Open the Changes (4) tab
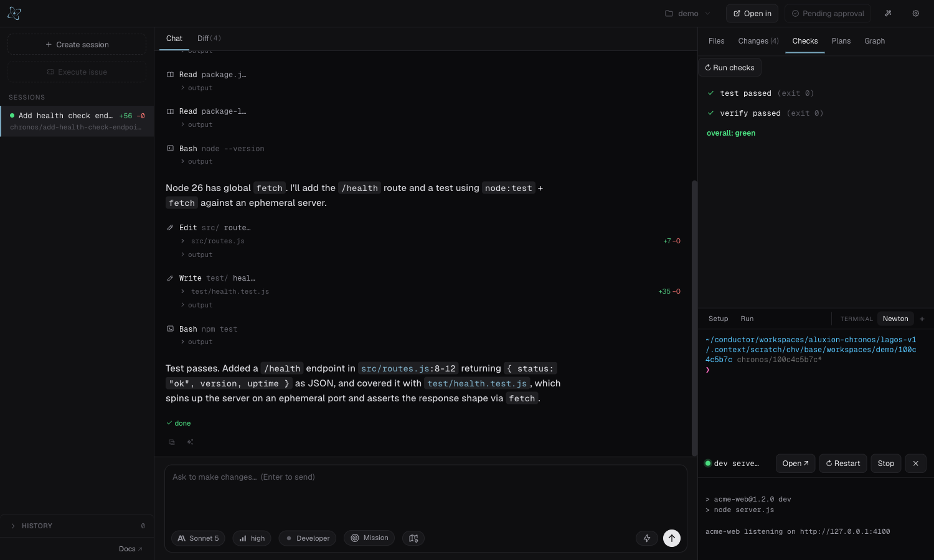The width and height of the screenshot is (934, 560). [x=758, y=41]
